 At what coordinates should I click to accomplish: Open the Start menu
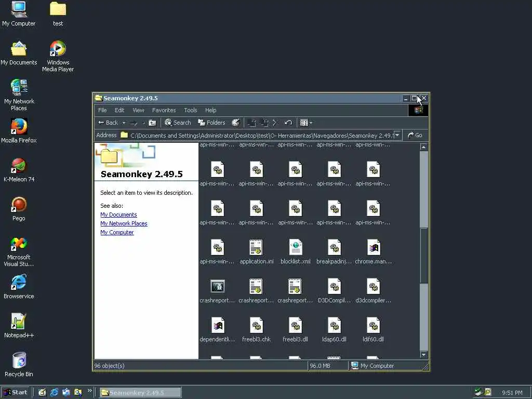pos(16,393)
